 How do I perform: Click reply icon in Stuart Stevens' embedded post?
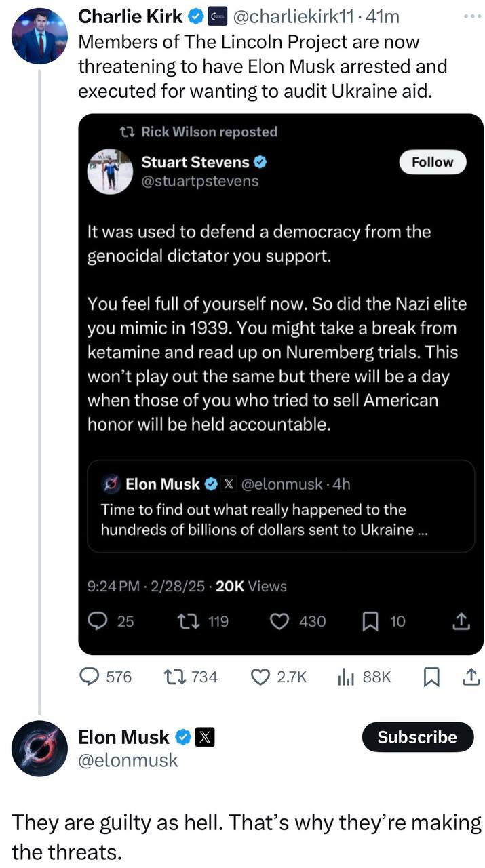point(99,620)
